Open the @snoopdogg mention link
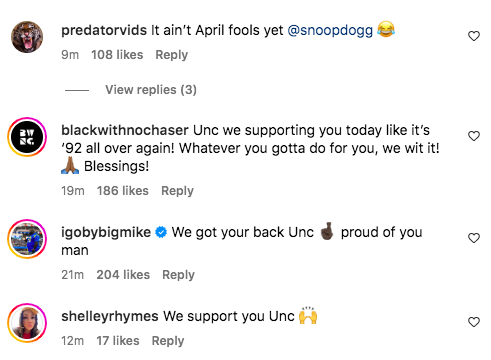 (330, 30)
